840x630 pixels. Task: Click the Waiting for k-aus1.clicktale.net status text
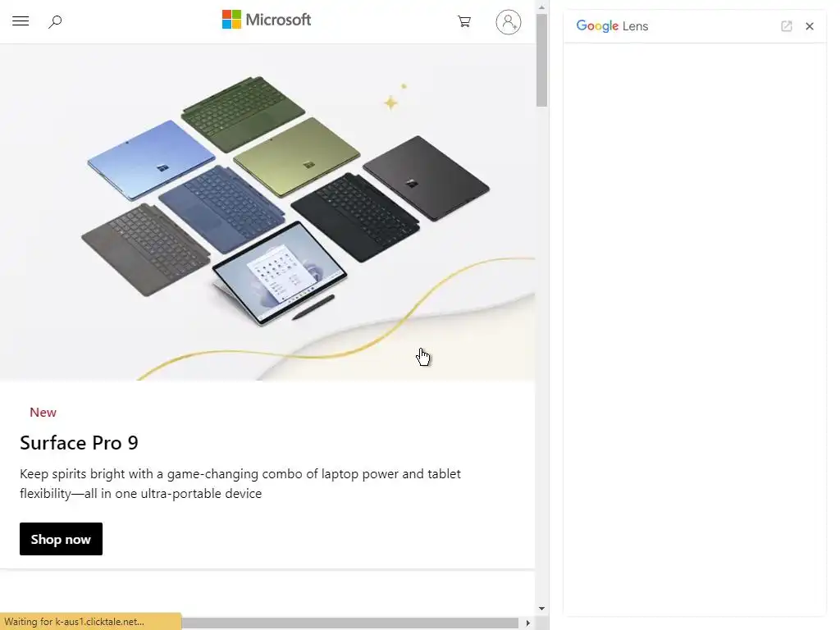[x=75, y=622]
